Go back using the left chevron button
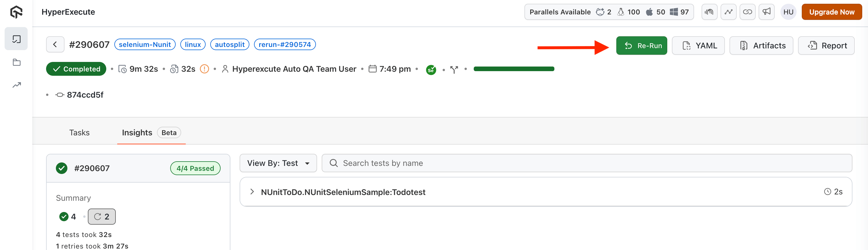Viewport: 868px width, 250px height. pyautogui.click(x=55, y=44)
